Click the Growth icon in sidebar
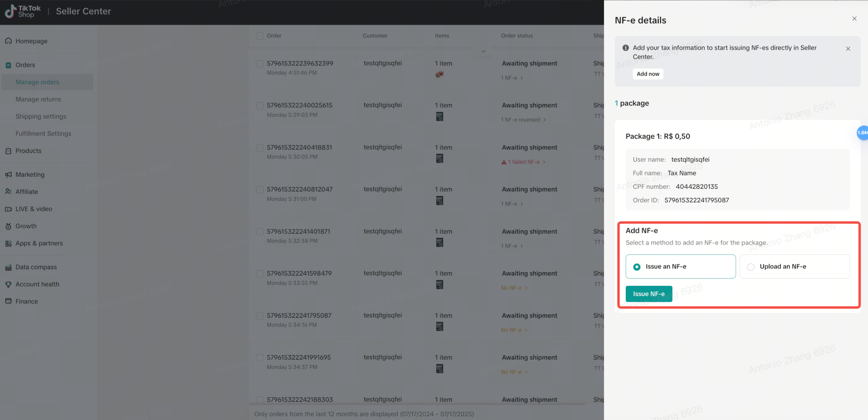Screen dimensions: 868x420 (x=8, y=226)
